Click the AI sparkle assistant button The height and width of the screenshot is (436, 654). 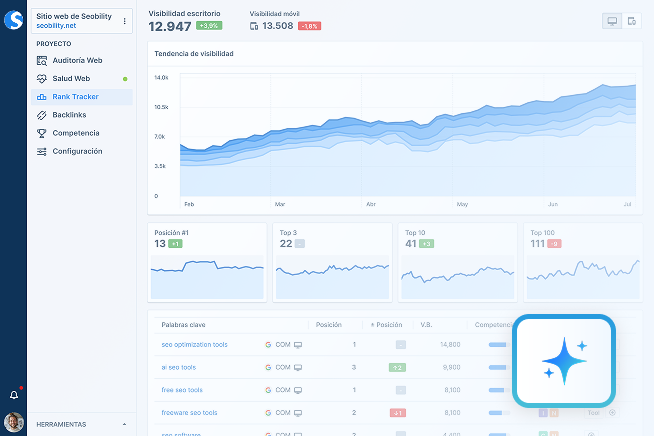tap(564, 361)
